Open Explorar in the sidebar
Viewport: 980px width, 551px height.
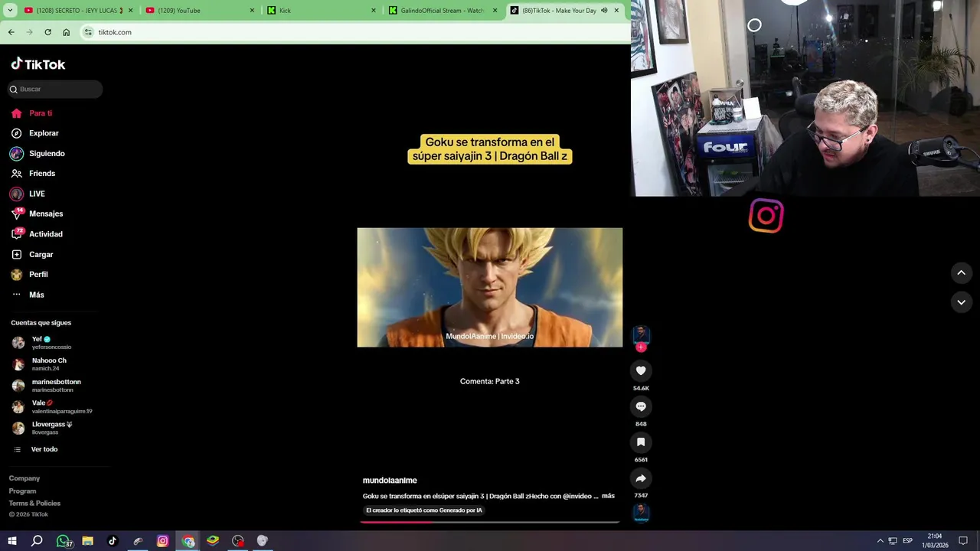(x=35, y=133)
